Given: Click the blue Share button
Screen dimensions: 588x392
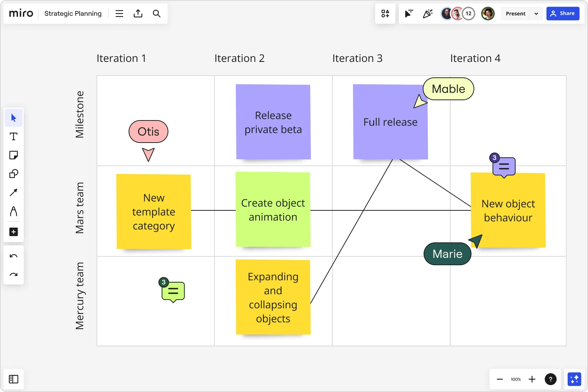Looking at the screenshot, I should point(563,14).
